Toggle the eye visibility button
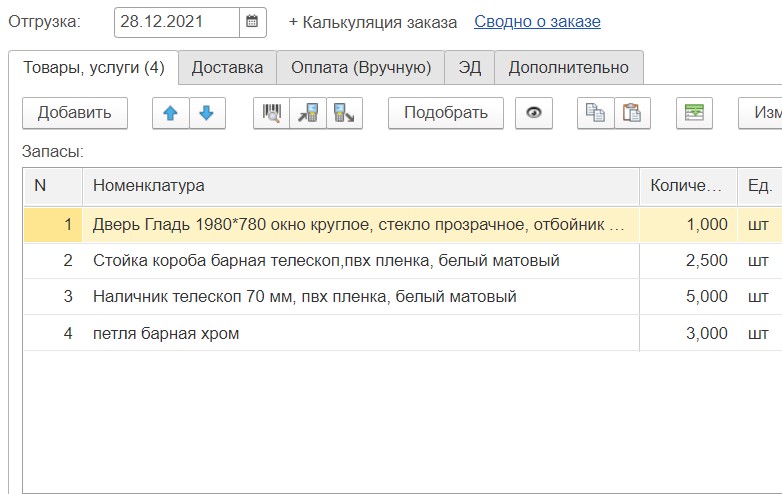 tap(534, 113)
